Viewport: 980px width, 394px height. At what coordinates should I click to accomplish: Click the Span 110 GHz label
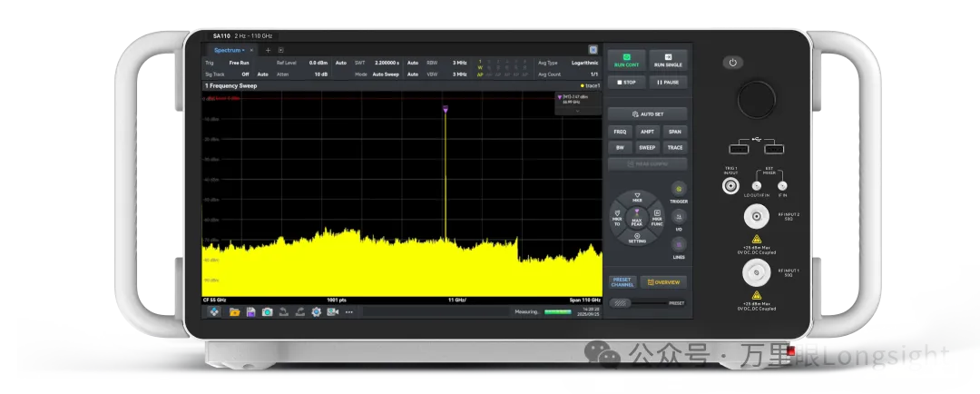pos(585,300)
